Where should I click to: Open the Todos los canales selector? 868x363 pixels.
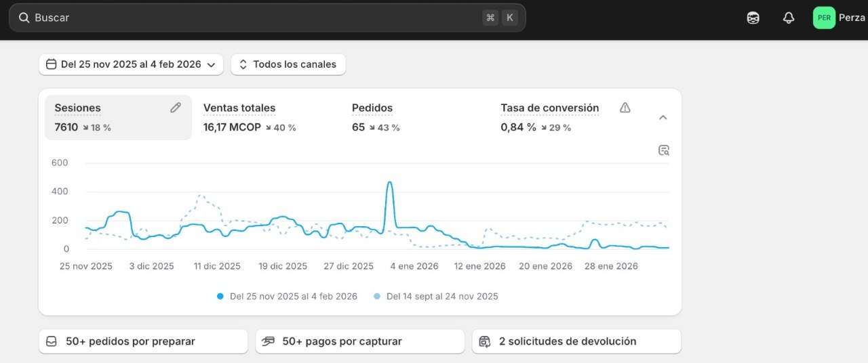[x=288, y=64]
